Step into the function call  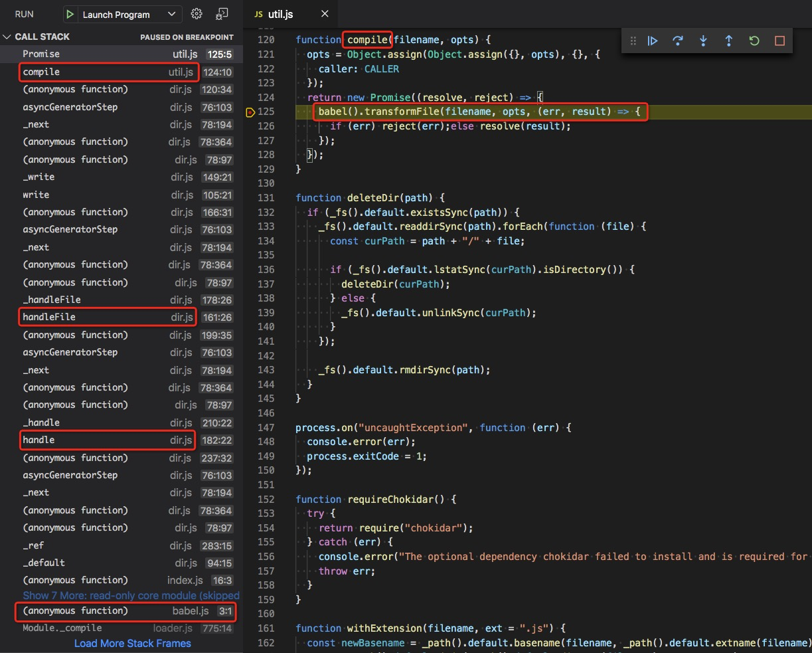pos(703,41)
